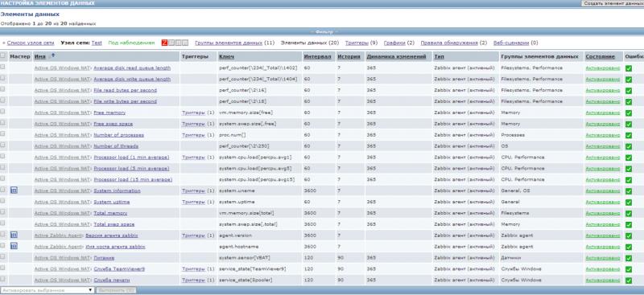The image size is (644, 295).
Task: Click green status icon for File write bytes per second
Action: [629, 101]
